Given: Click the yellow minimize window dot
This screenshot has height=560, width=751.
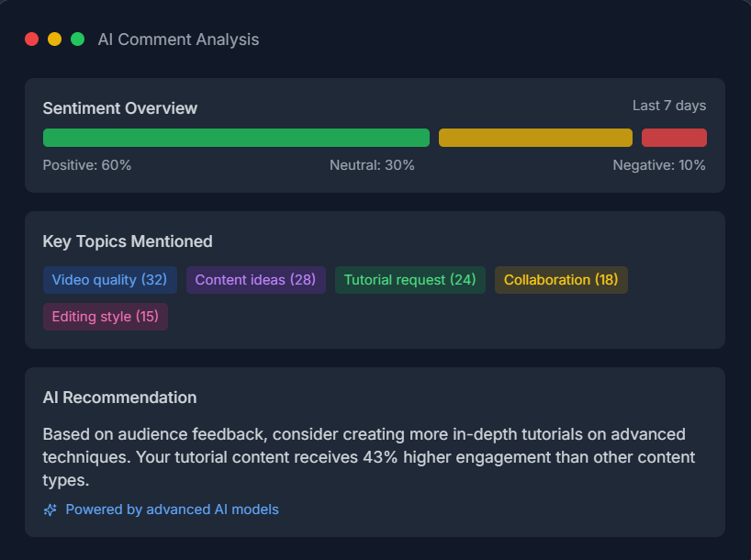Looking at the screenshot, I should [x=54, y=39].
